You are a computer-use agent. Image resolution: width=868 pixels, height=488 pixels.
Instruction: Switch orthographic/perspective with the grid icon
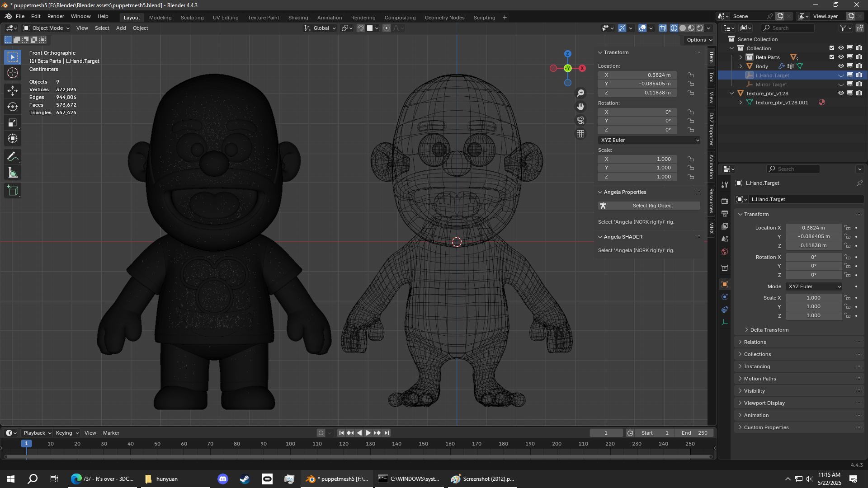pos(580,134)
